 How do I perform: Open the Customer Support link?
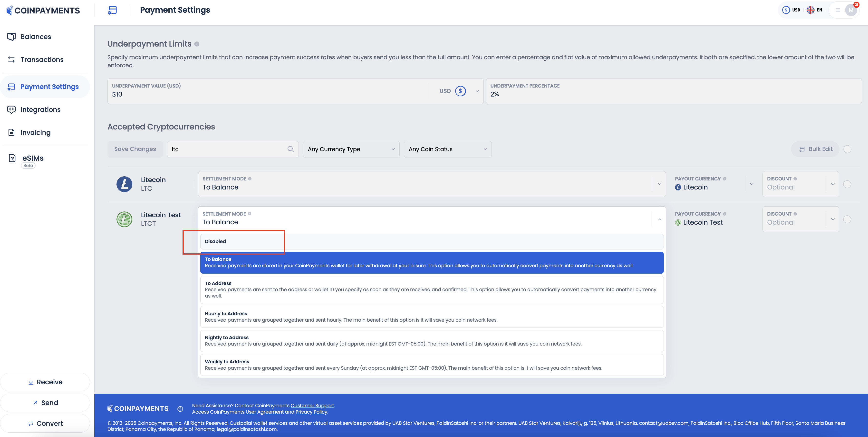(312, 405)
